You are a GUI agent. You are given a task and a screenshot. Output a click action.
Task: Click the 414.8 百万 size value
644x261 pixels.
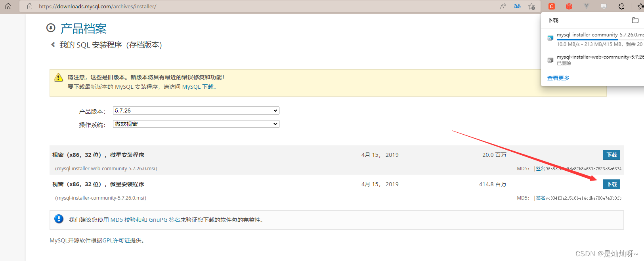click(493, 184)
